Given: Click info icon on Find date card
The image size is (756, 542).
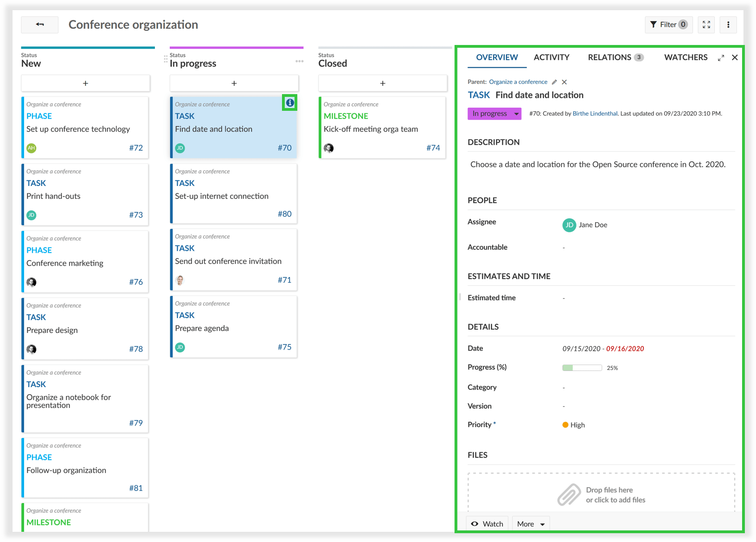Looking at the screenshot, I should click(x=290, y=102).
